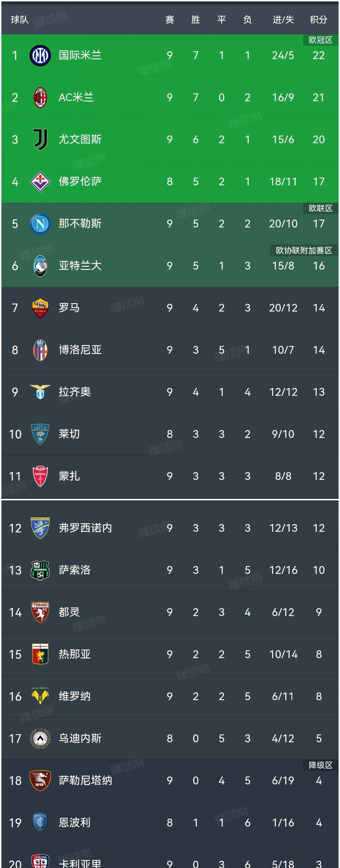Screen dimensions: 340x868
Task: Select the Napoli badge icon
Action: pyautogui.click(x=40, y=224)
